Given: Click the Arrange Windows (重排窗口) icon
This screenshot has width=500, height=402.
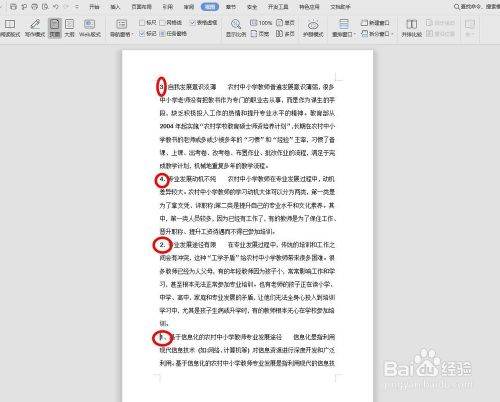Looking at the screenshot, I should (344, 24).
